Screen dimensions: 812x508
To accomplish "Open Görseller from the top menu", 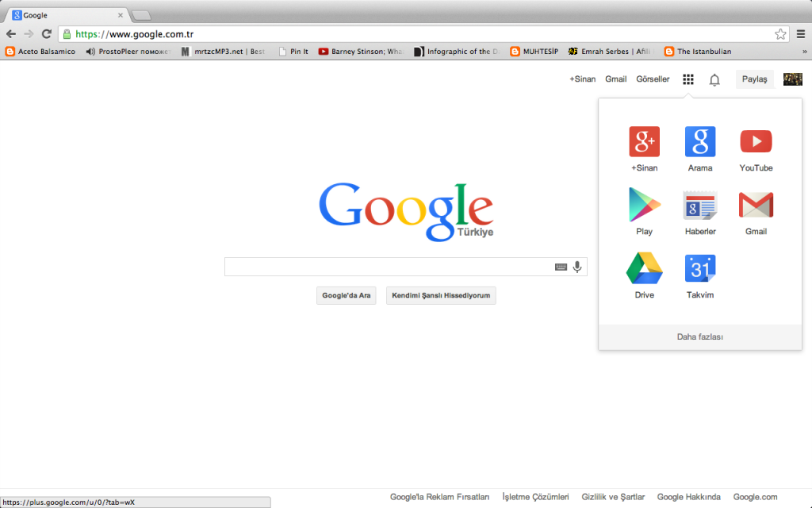I will [x=653, y=79].
